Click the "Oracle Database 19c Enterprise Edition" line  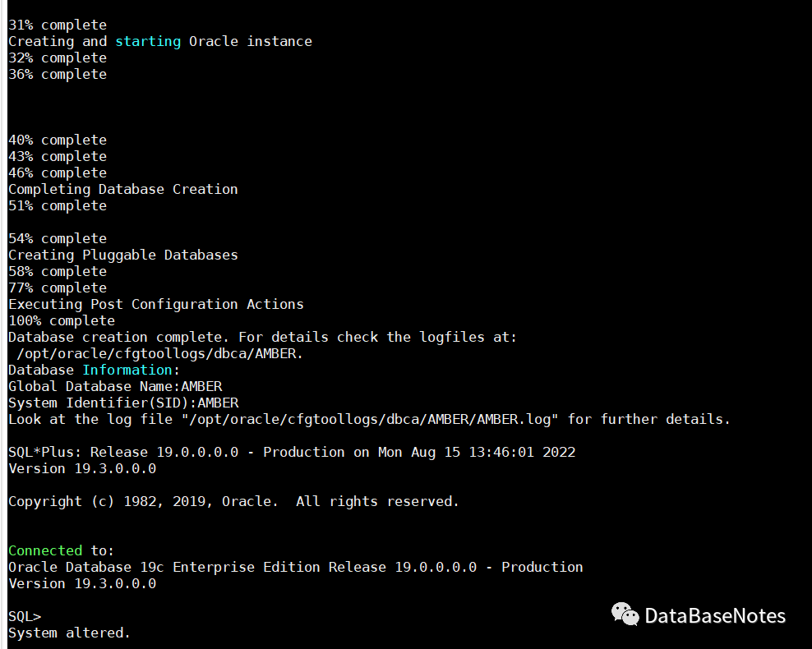tap(296, 567)
